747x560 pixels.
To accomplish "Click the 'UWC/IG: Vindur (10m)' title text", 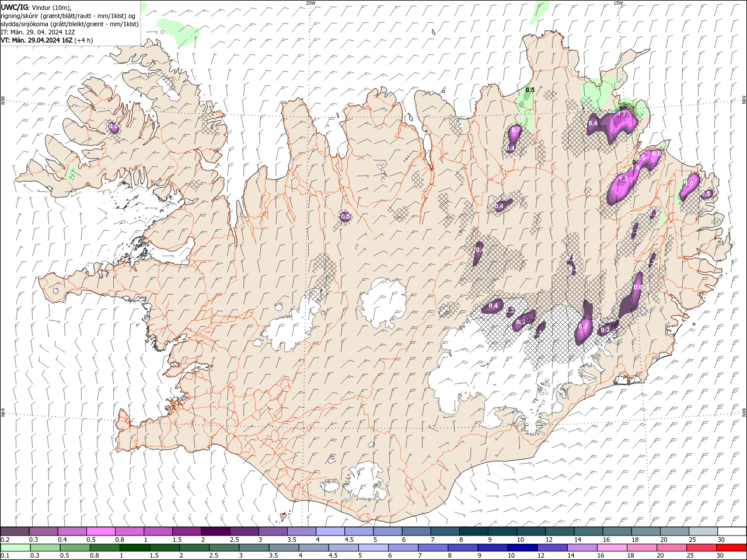I will (x=36, y=7).
